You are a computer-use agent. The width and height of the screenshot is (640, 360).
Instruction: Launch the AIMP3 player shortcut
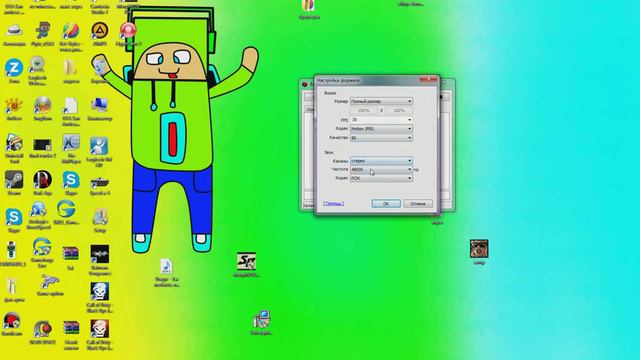pyautogui.click(x=99, y=31)
